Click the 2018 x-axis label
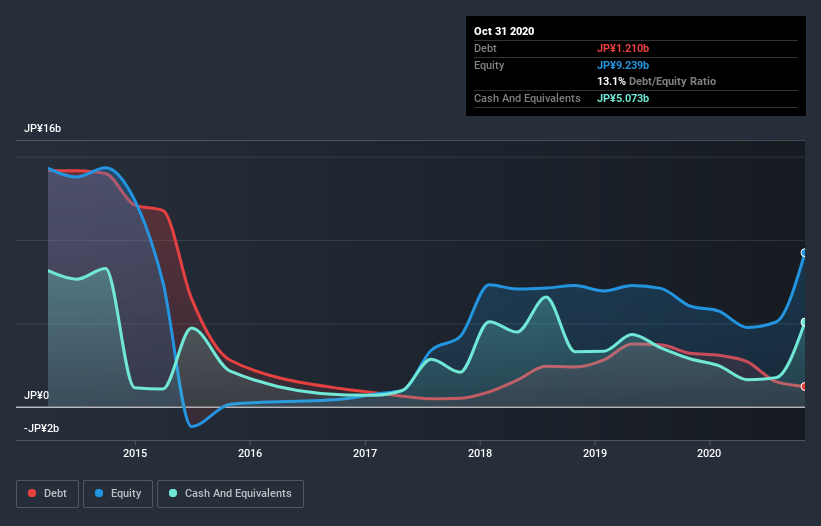This screenshot has width=821, height=526. 480,453
